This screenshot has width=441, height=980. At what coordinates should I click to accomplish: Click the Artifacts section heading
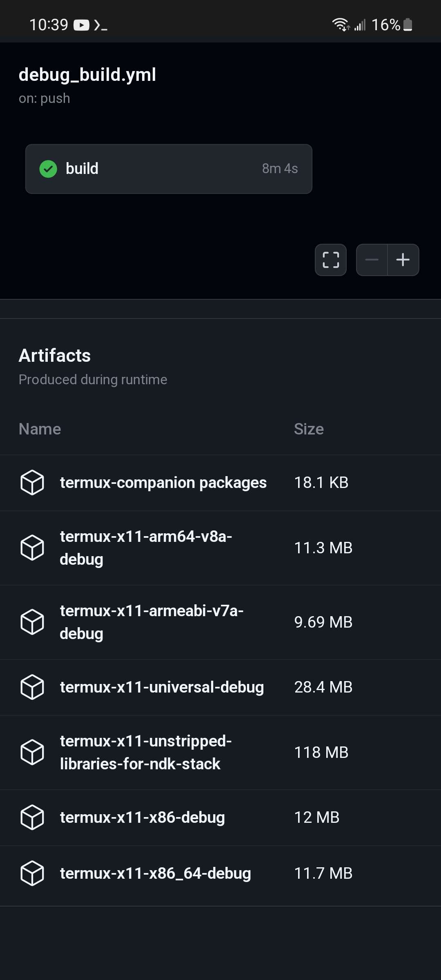[x=55, y=355]
